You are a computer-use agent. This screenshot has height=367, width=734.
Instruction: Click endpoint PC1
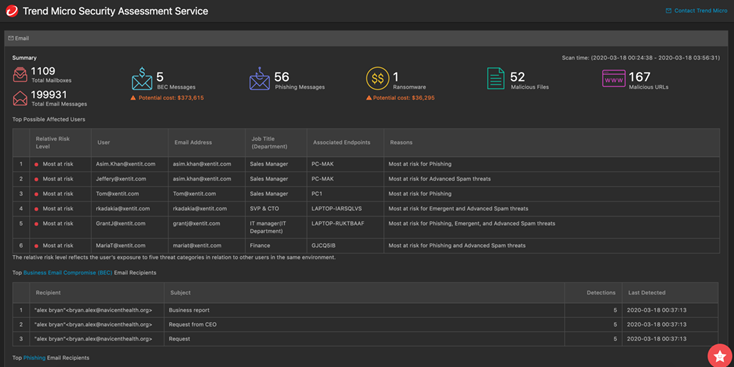[317, 193]
